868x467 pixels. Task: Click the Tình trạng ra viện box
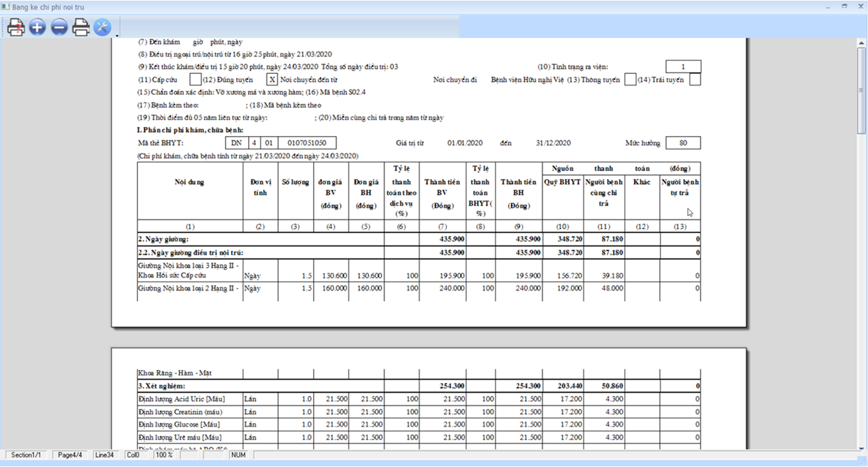coord(683,66)
